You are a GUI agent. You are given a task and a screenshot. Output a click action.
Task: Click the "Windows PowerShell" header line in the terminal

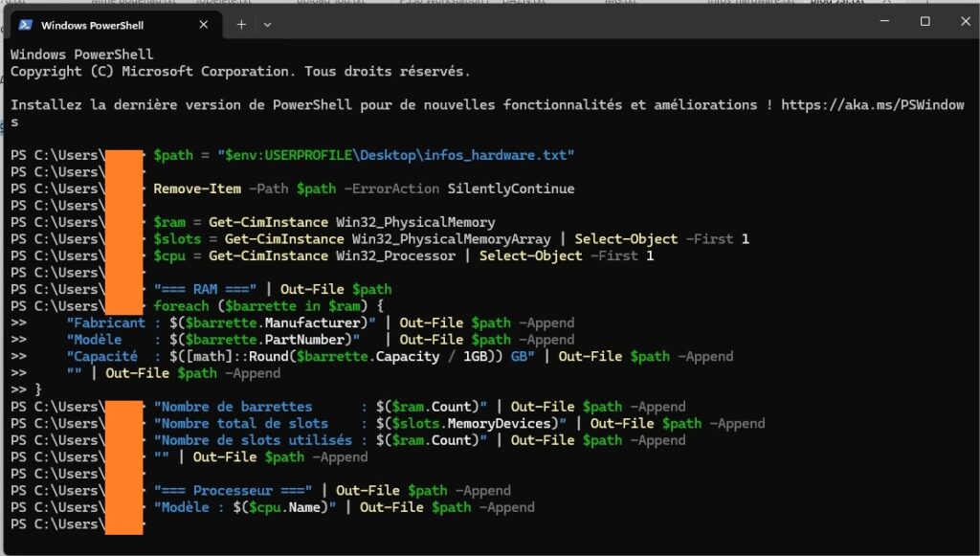click(82, 55)
